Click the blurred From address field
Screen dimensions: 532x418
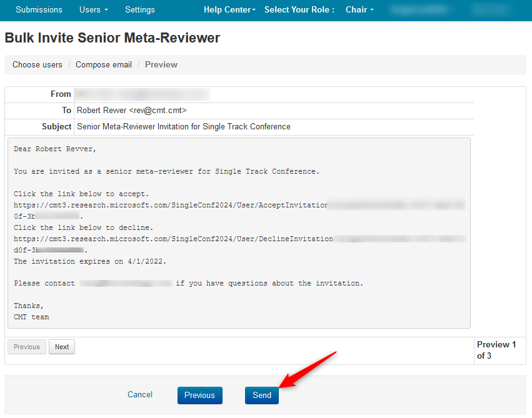(x=143, y=94)
